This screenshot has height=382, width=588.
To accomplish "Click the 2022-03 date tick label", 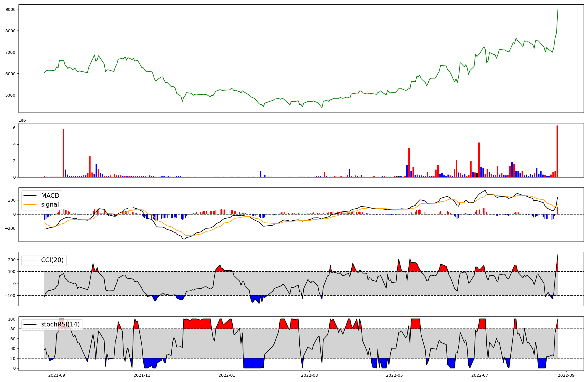I will click(310, 375).
